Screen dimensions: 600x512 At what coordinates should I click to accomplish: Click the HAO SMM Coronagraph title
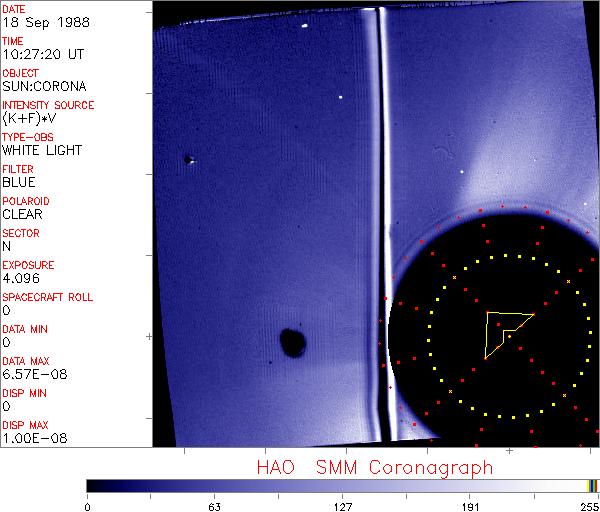[374, 467]
